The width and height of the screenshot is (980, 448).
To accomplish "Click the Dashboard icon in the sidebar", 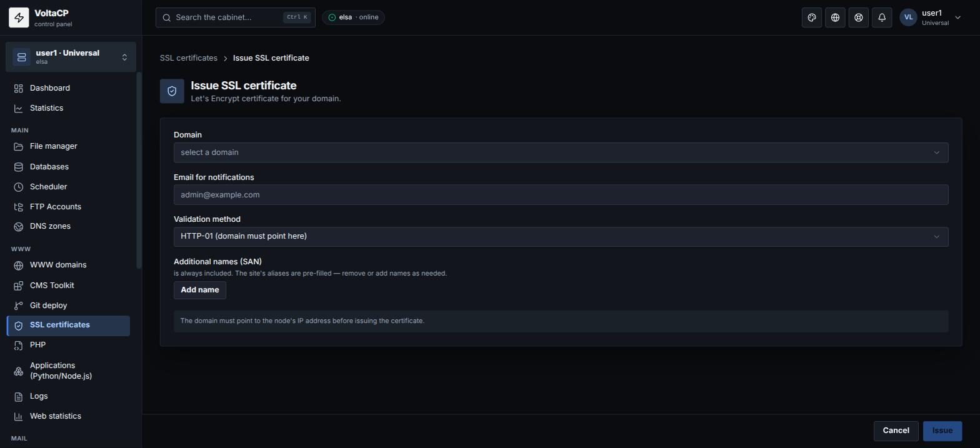I will click(19, 88).
